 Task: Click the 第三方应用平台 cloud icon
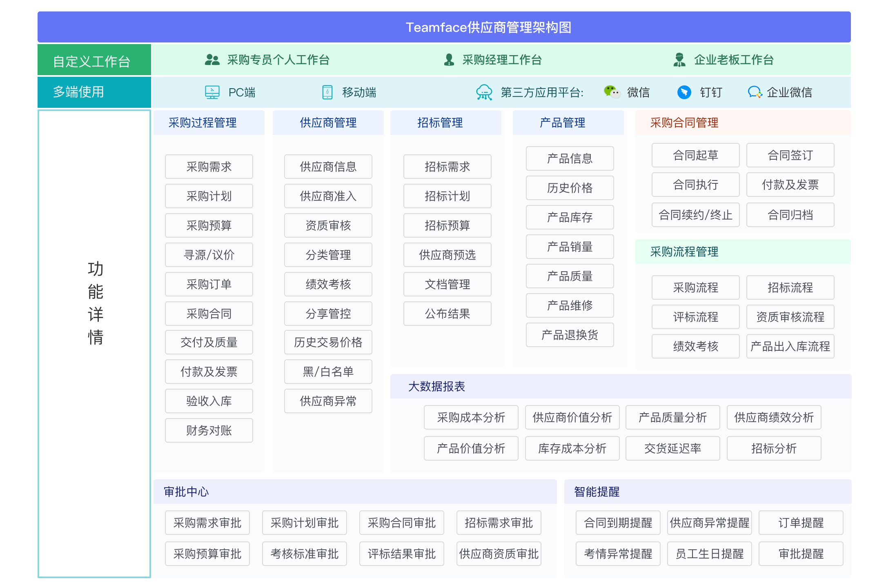point(484,92)
